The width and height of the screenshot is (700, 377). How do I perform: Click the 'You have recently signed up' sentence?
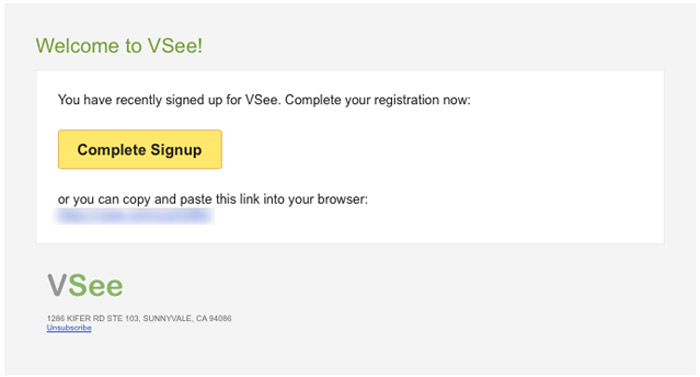169,100
